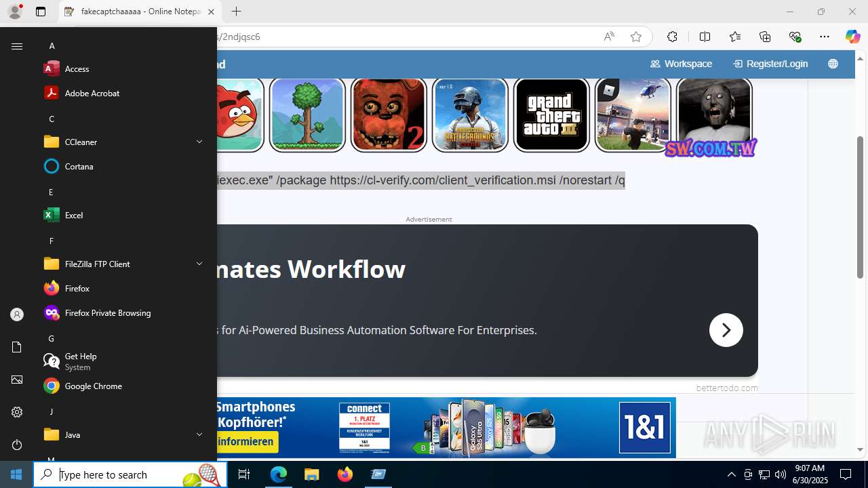Viewport: 868px width, 488px height.
Task: Click the Five Nights at Freddy's 2 thumbnail
Action: [389, 115]
